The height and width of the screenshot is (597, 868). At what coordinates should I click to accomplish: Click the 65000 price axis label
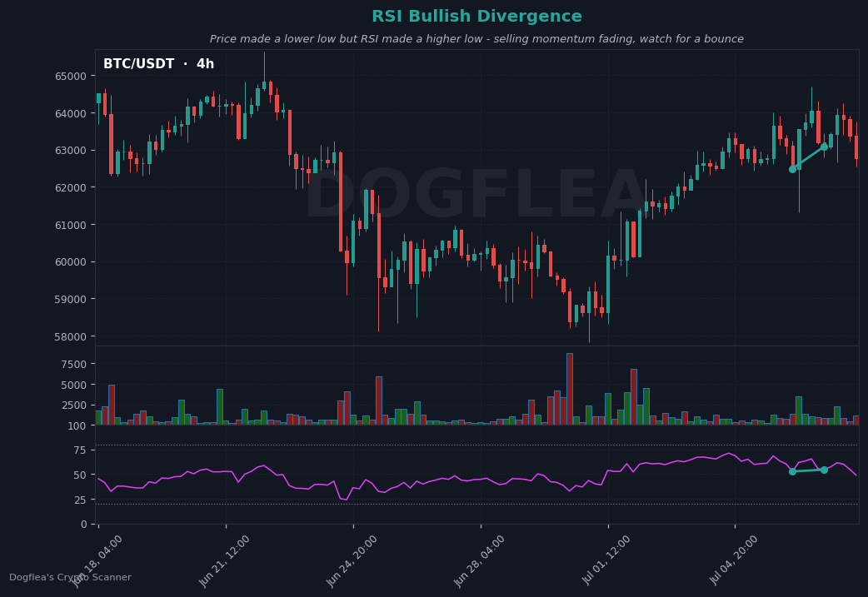pos(71,77)
